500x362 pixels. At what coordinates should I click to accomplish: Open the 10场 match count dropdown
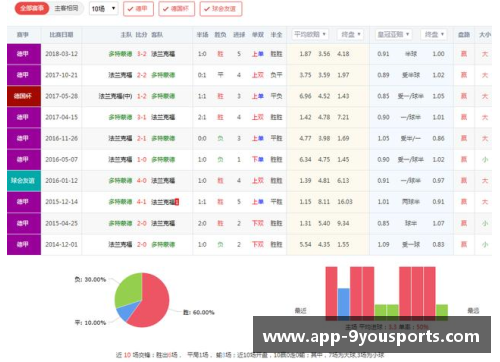coord(103,9)
